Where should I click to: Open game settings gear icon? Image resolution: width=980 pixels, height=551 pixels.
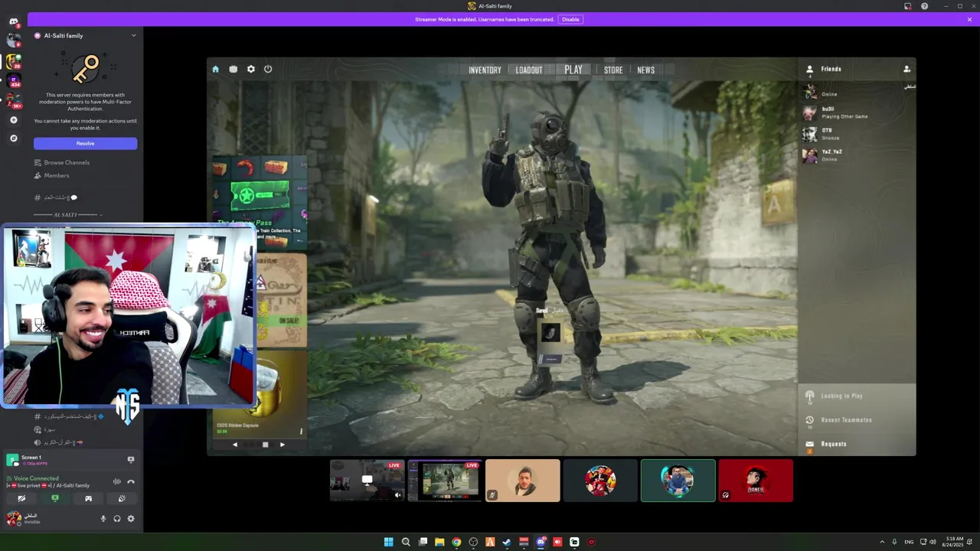tap(251, 69)
